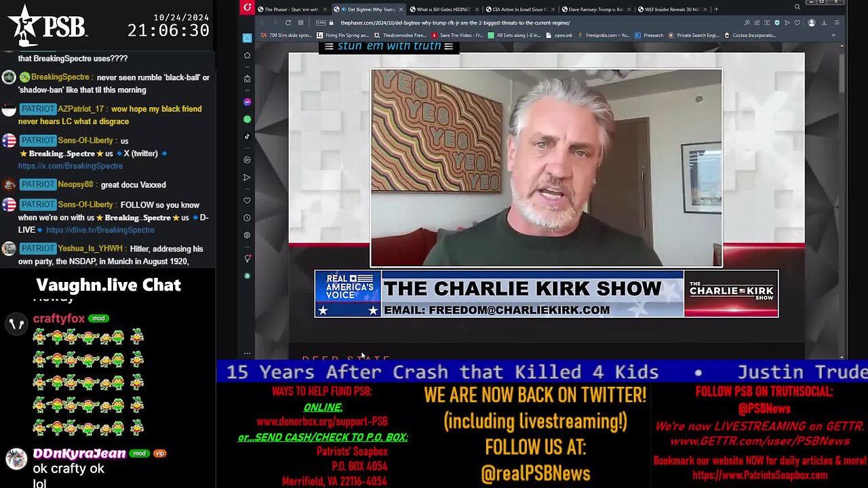The width and height of the screenshot is (868, 488).
Task: Click the lightbulb icon in Opera sidebar
Action: coord(247,259)
